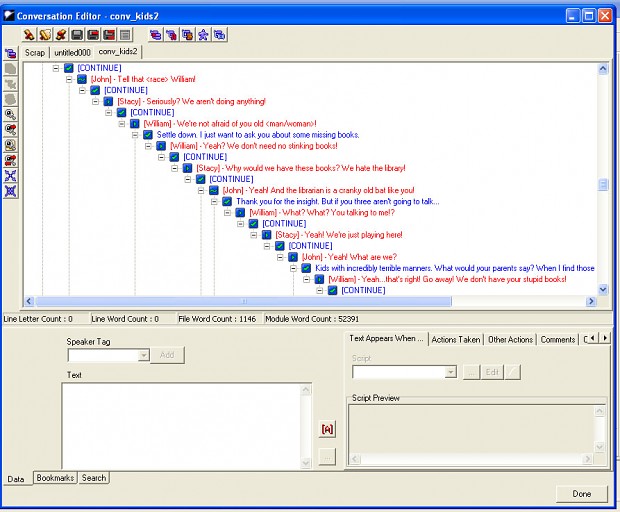Open the Script combo box dropdown
The image size is (620, 512).
pos(450,372)
